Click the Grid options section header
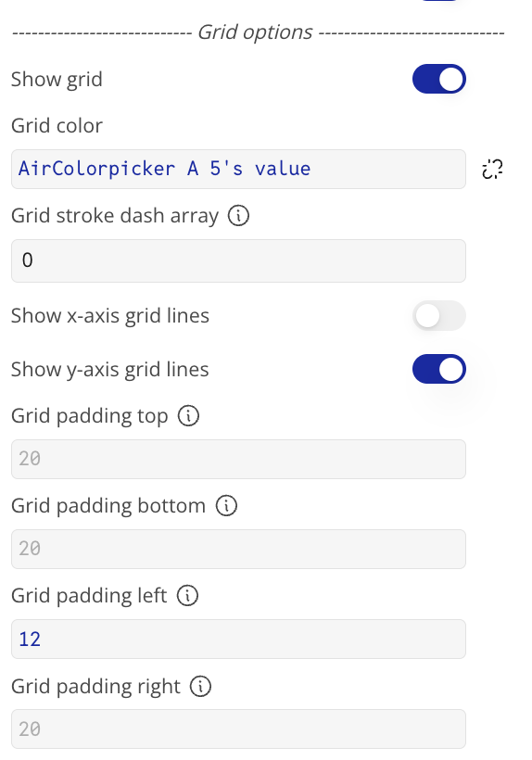Image resolution: width=532 pixels, height=760 pixels. [x=255, y=32]
